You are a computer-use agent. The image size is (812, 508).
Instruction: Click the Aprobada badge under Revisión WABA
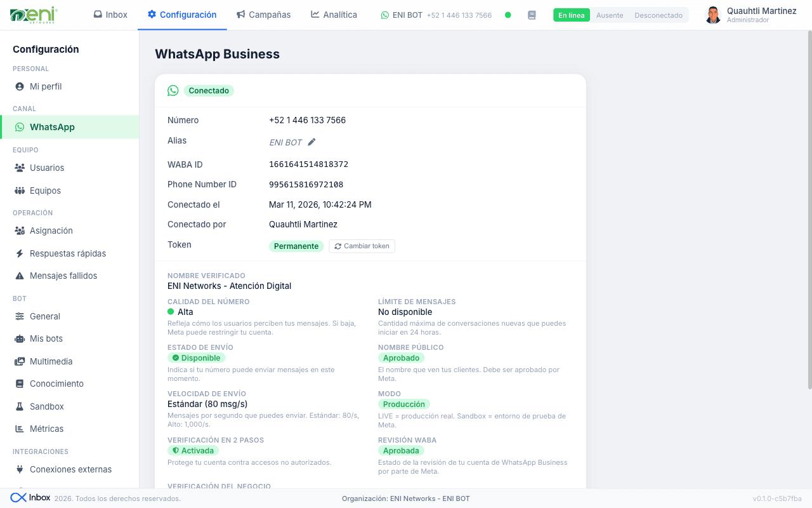402,450
